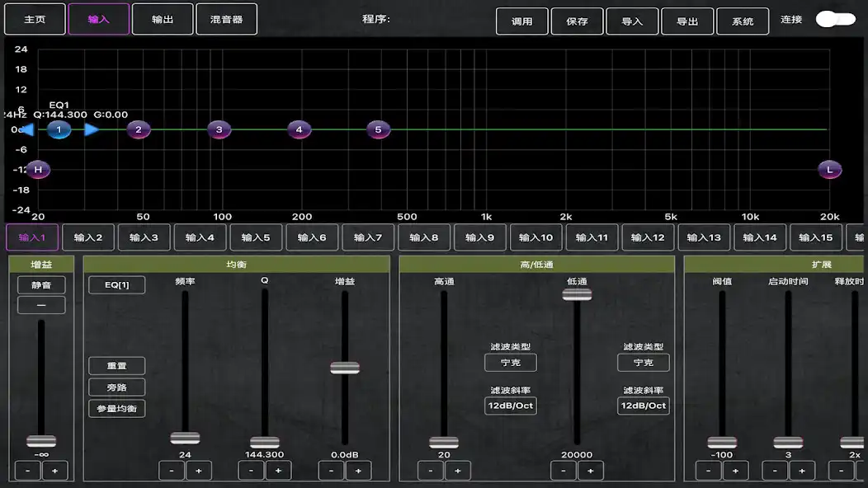Select the 输入8 channel tab

[x=424, y=237]
